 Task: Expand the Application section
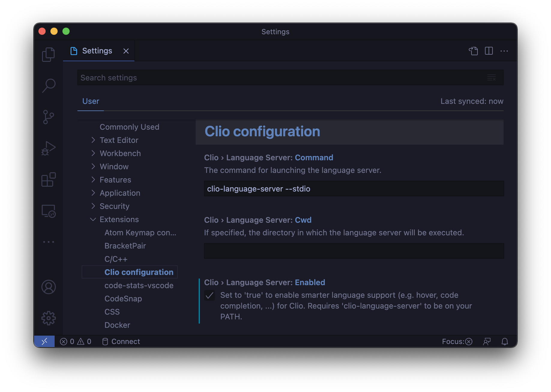(x=120, y=193)
